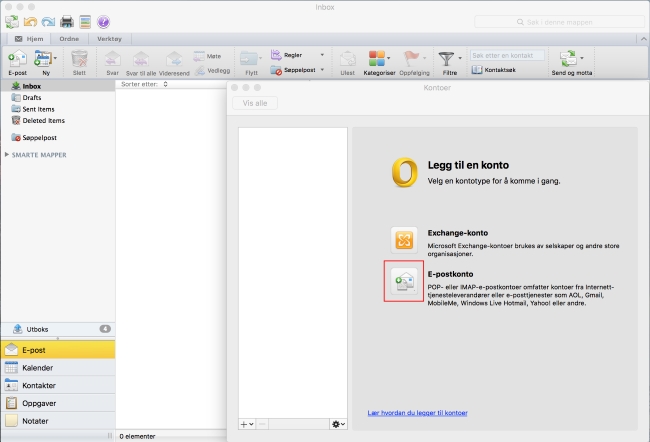
Task: Switch to Oppgaver view
Action: (58, 403)
